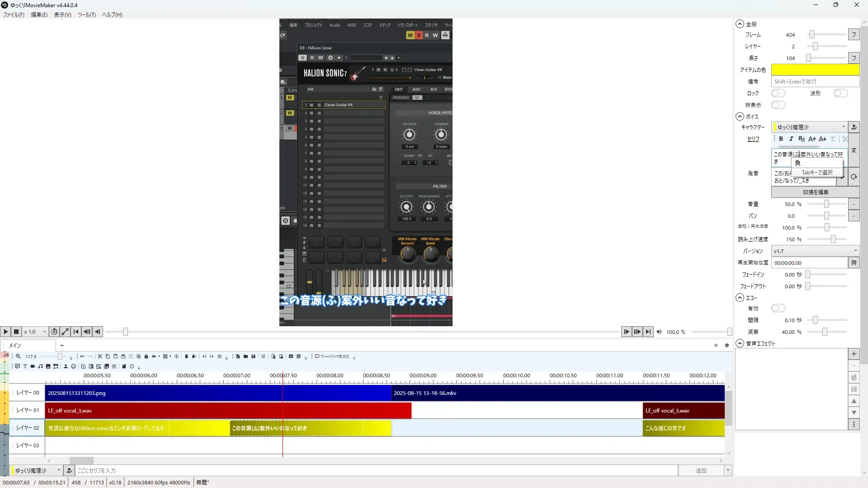Collapse the ボイス section

(740, 117)
